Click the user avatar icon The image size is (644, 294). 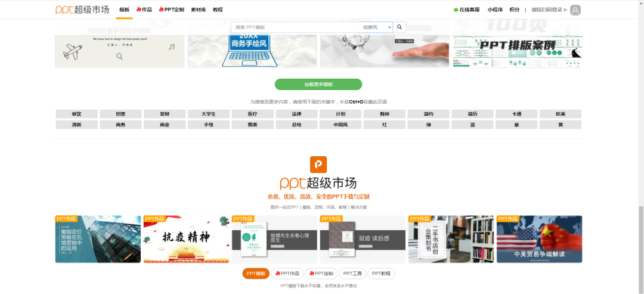(x=575, y=10)
